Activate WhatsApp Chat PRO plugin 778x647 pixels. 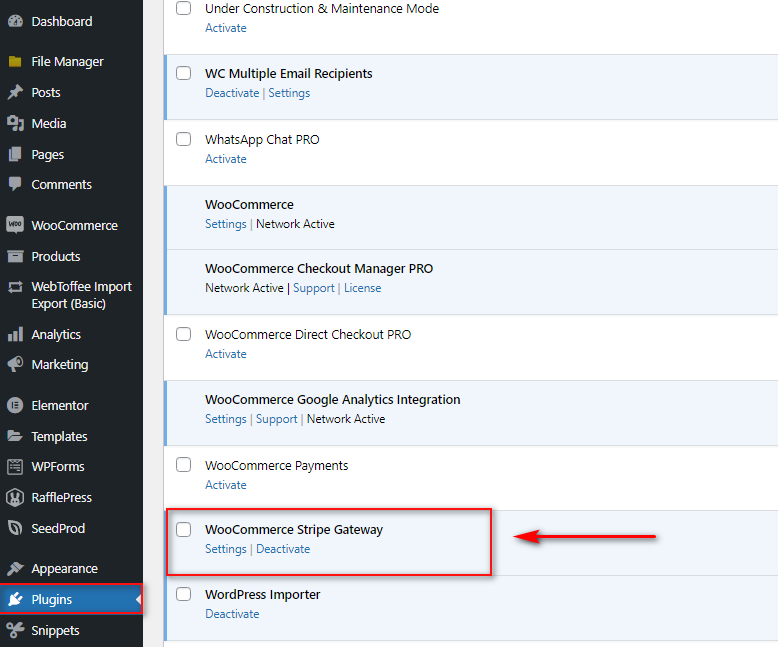226,159
